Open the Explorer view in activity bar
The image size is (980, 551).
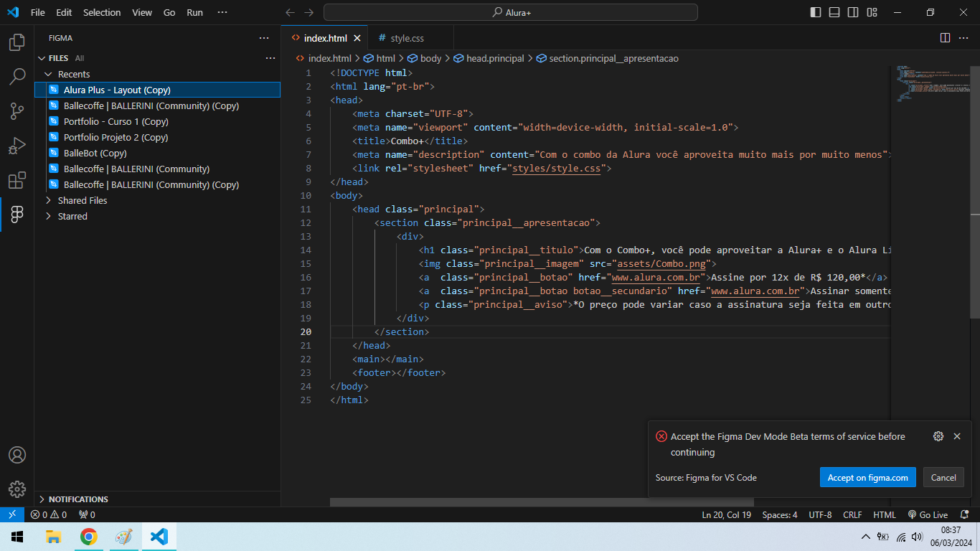point(17,42)
